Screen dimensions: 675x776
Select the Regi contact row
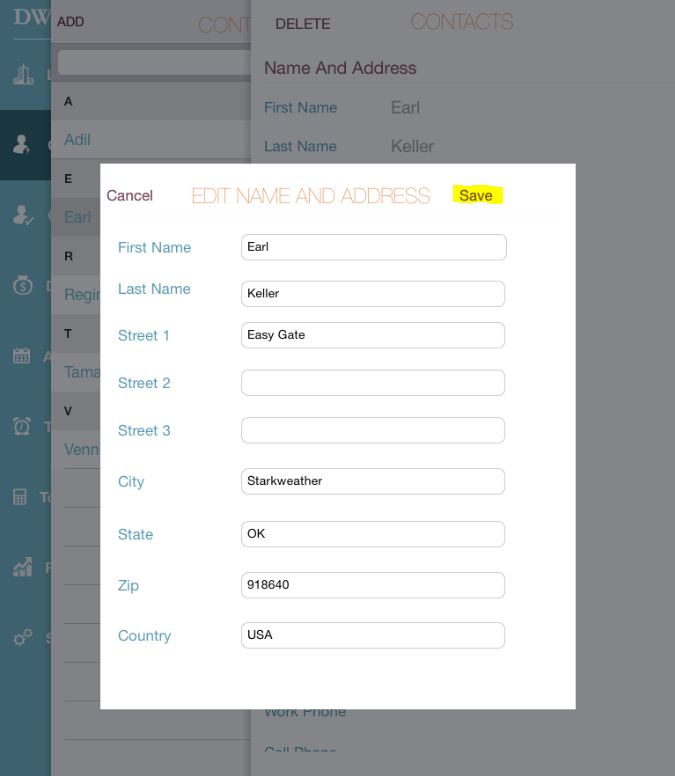[76, 294]
